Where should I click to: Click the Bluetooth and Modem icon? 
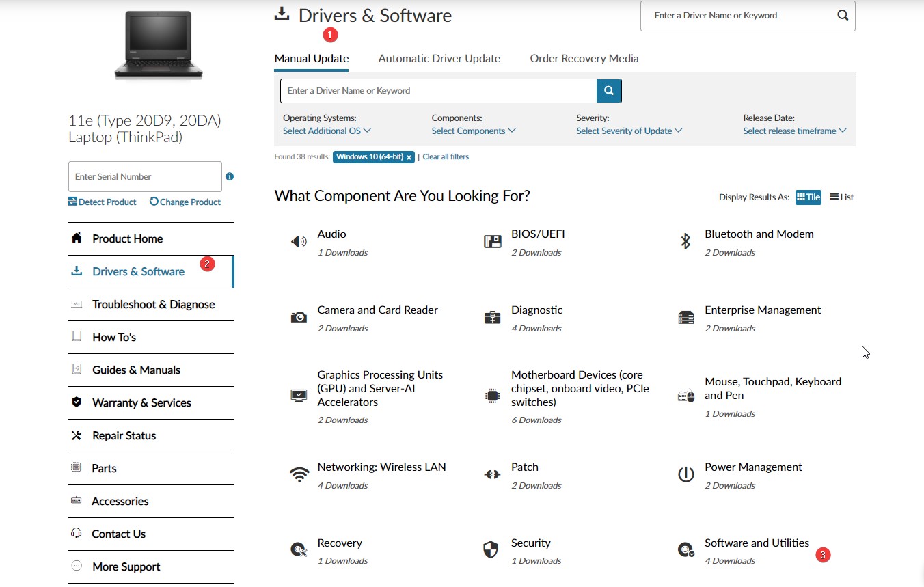tap(685, 241)
